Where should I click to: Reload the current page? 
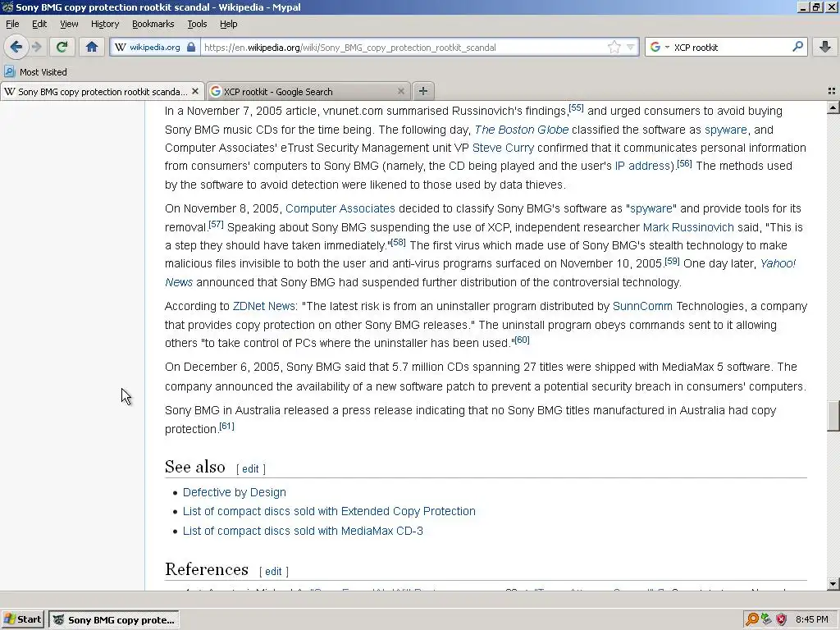[62, 47]
